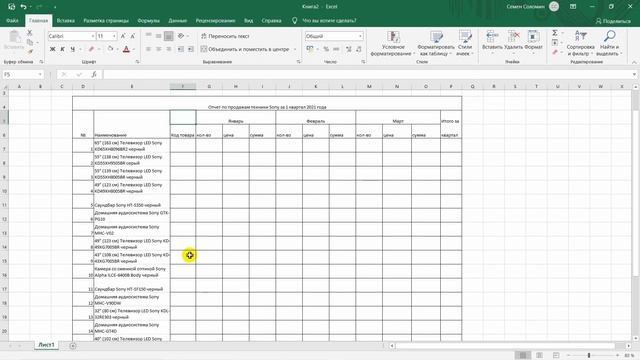Expand the Name Box dropdown arrow
The width and height of the screenshot is (640, 360).
pos(40,74)
